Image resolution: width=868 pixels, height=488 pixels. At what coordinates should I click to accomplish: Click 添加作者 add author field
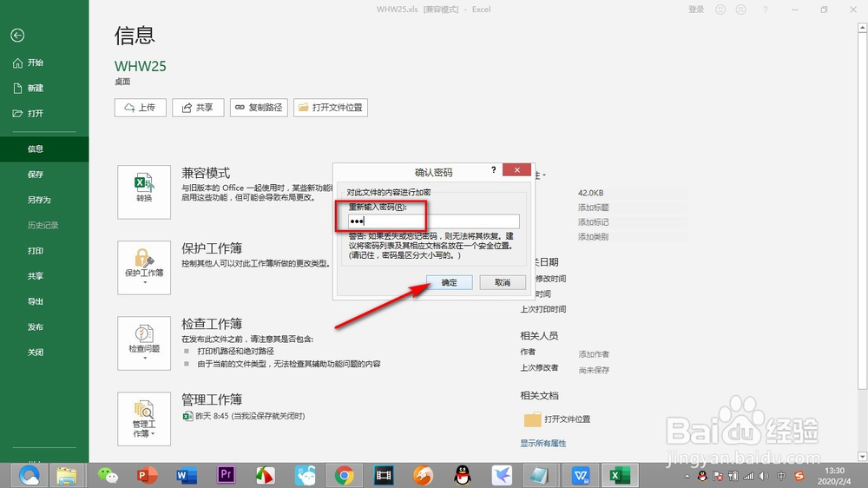pyautogui.click(x=594, y=354)
